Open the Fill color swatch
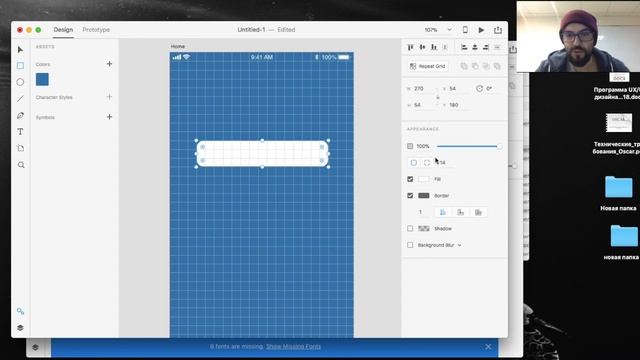This screenshot has width=640, height=360. [x=424, y=179]
